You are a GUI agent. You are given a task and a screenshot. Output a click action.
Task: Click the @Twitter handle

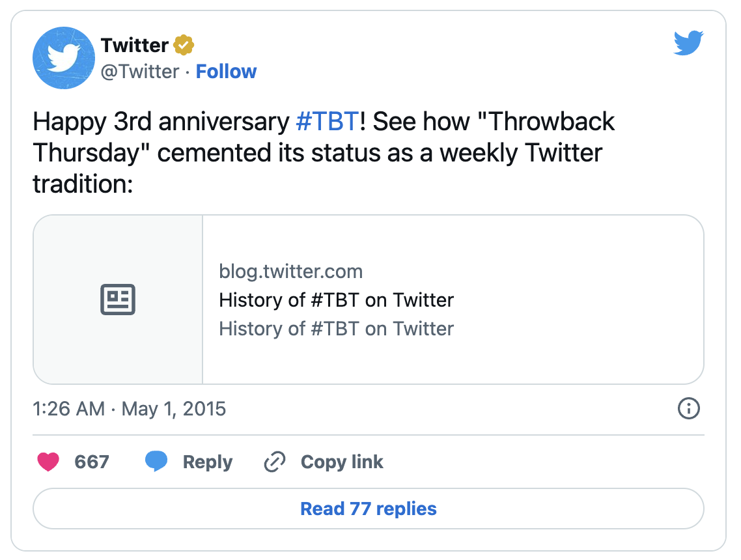[139, 72]
